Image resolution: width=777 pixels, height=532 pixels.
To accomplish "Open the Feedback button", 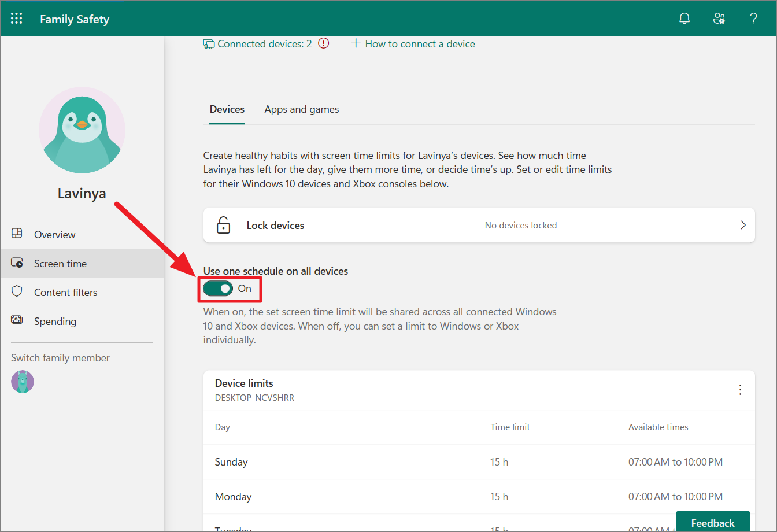I will click(713, 522).
